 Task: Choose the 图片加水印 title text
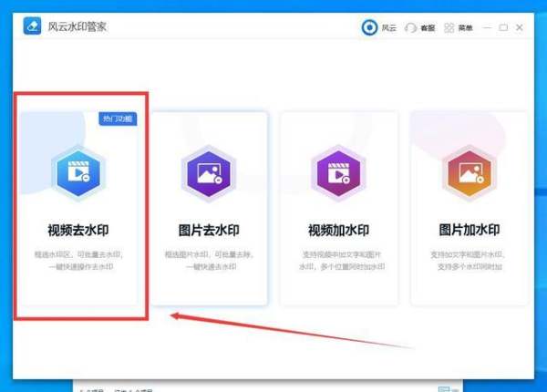coord(469,230)
